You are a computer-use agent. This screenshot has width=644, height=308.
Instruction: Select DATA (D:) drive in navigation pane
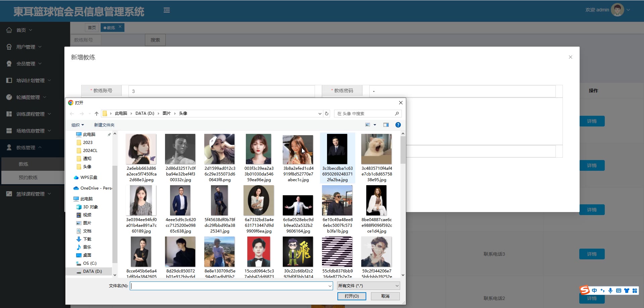click(89, 271)
